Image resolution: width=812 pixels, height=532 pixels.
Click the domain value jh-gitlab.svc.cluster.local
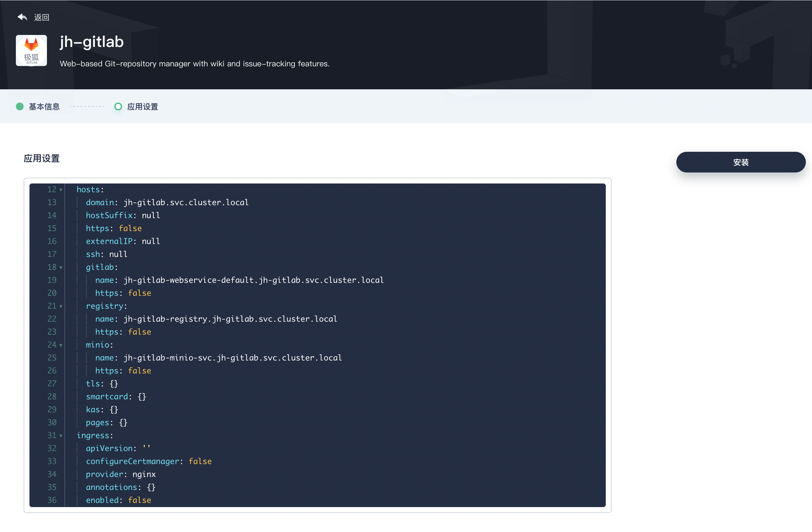[x=186, y=203]
